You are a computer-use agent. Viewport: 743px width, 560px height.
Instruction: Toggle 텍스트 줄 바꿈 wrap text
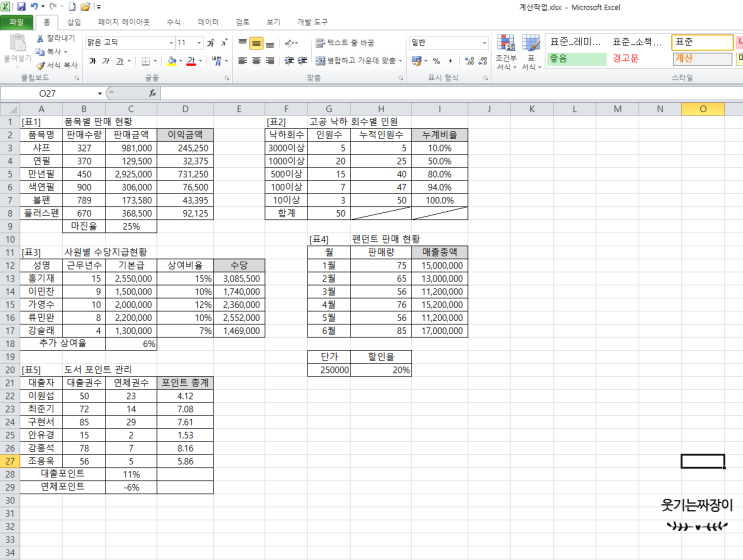pos(345,43)
